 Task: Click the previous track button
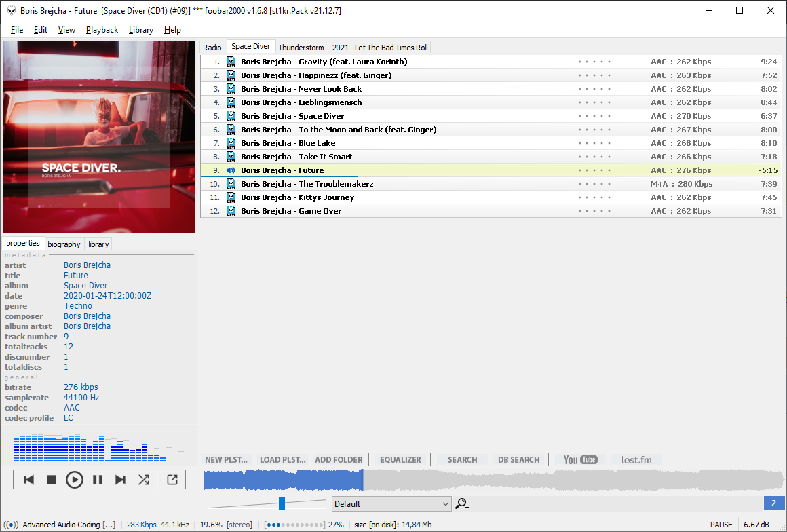pyautogui.click(x=28, y=480)
